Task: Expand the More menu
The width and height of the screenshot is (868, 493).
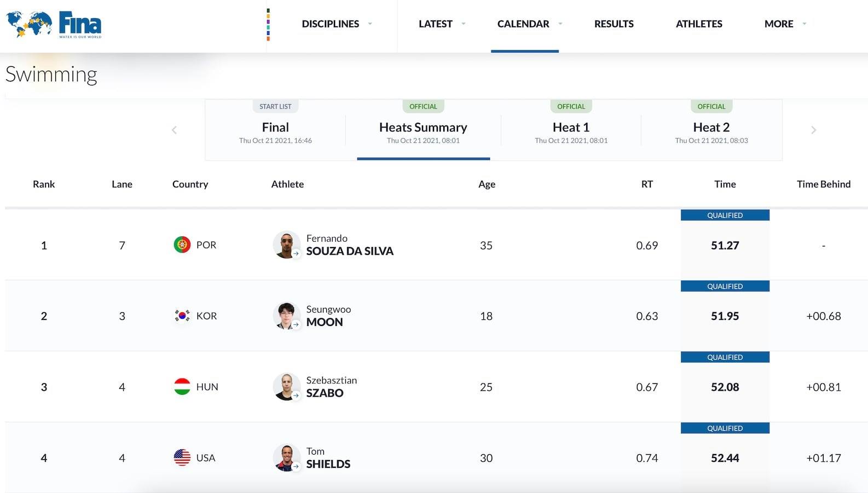Action: point(784,24)
